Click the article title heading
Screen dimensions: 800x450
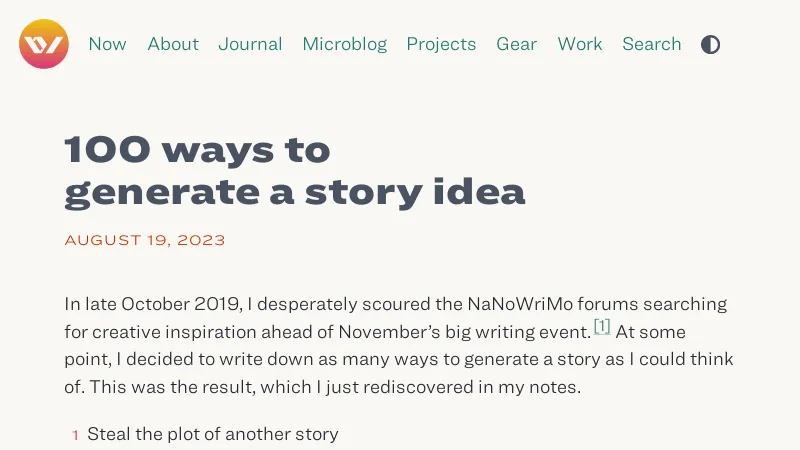point(295,170)
